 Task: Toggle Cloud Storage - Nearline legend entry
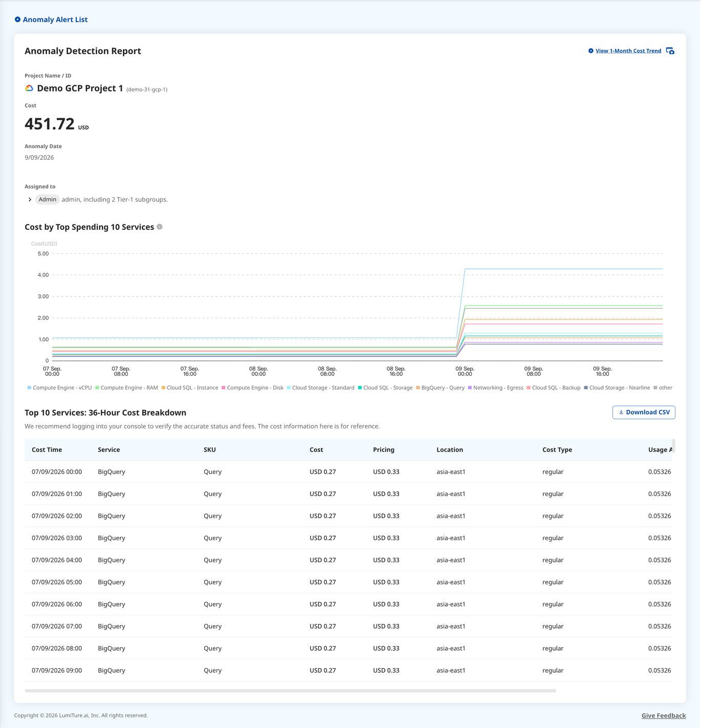click(x=617, y=388)
